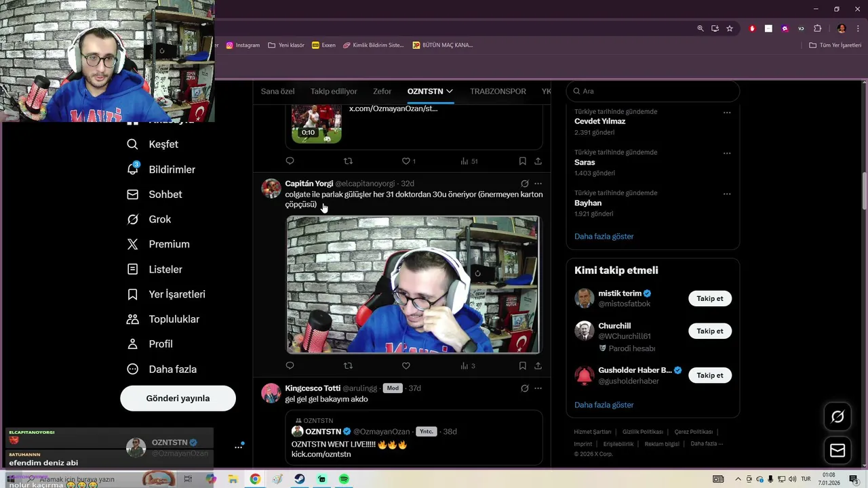
Task: Open more options for Saras trend
Action: (727, 153)
